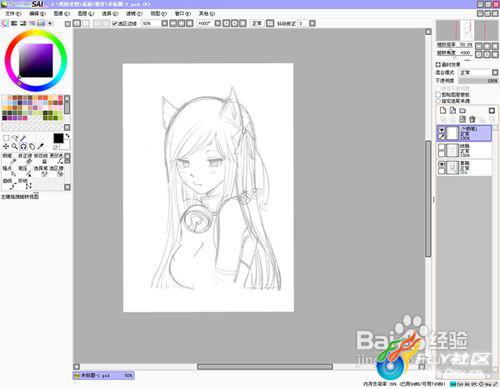Show the 线稿 layer via its eye box
Screen dimensions: 500x388
[x=441, y=147]
